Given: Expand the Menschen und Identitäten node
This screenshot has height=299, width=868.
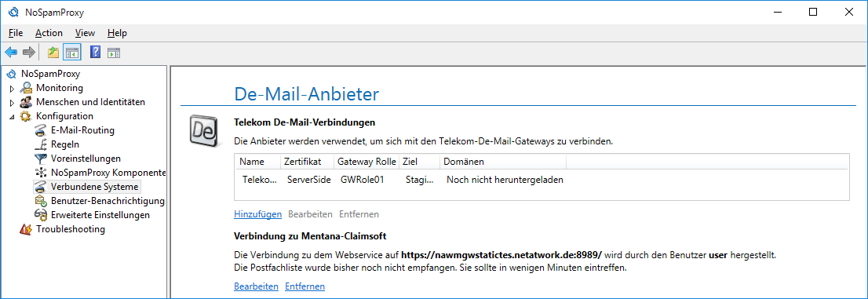Looking at the screenshot, I should pyautogui.click(x=13, y=103).
